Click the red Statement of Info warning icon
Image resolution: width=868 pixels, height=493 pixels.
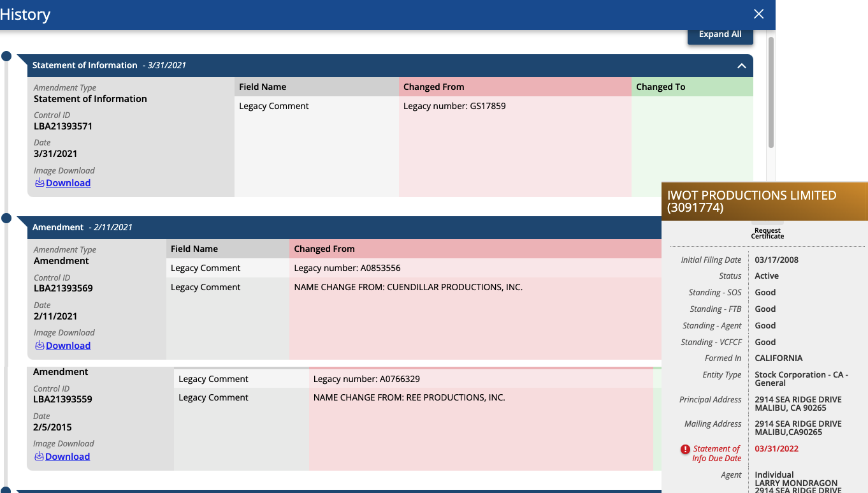(685, 449)
